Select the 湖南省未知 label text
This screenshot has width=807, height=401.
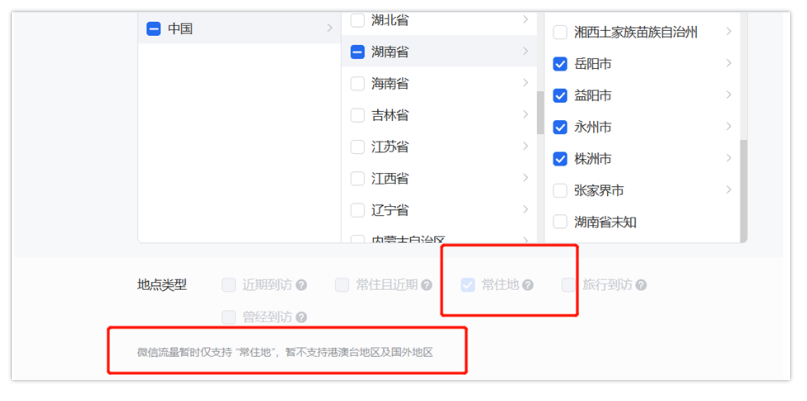(605, 222)
